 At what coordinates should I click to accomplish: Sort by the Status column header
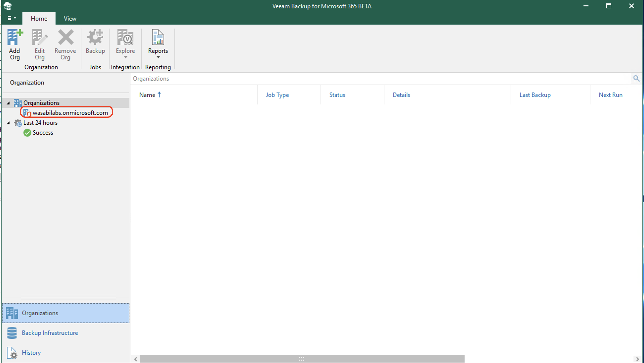(x=352, y=95)
